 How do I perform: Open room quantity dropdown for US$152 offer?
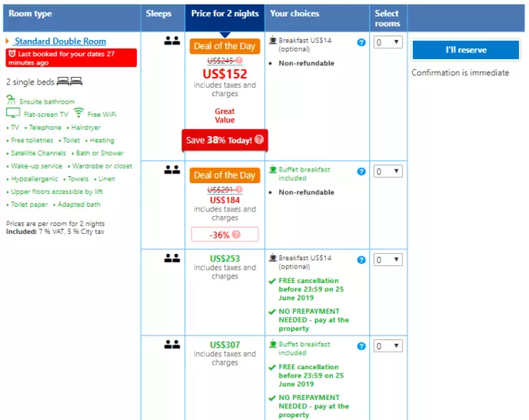pos(388,42)
